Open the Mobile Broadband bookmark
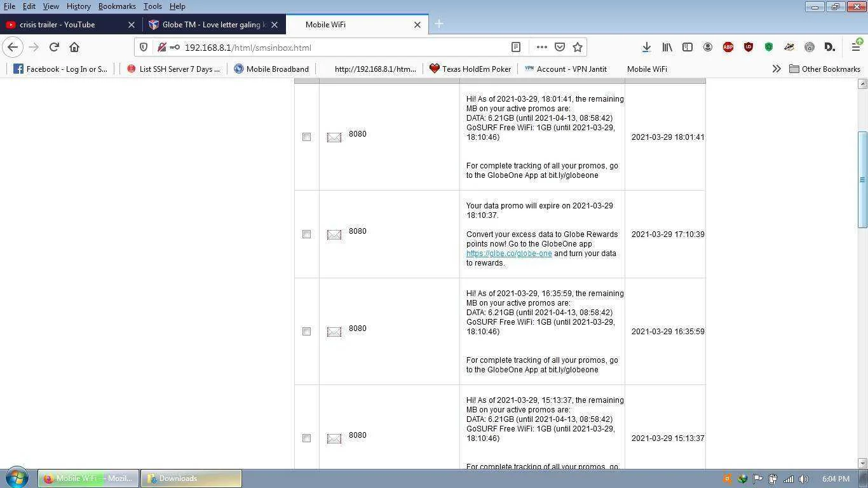The image size is (868, 488). pyautogui.click(x=271, y=69)
